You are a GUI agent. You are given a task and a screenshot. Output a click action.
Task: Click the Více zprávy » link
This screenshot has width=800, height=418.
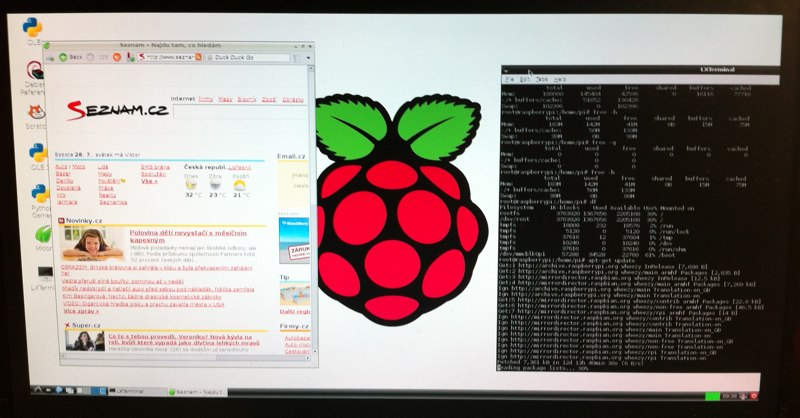[x=81, y=311]
